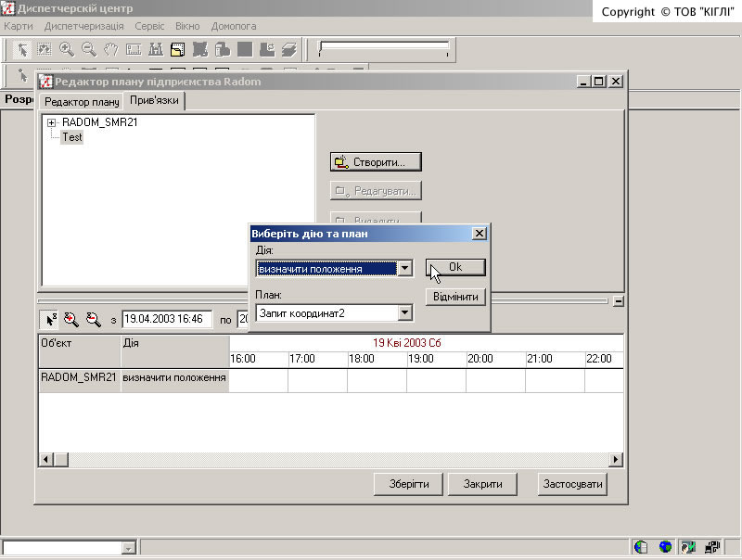Viewport: 742px width, 560px height.
Task: Open the План dropdown showing Запит координат2
Action: (x=403, y=313)
